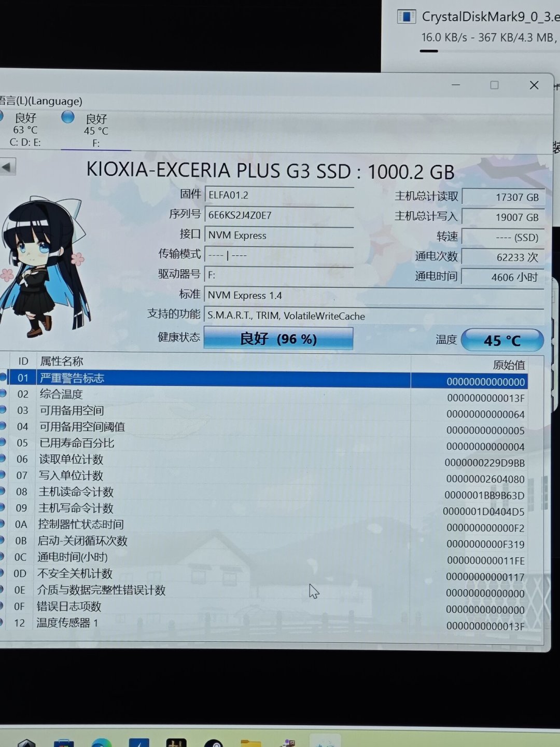The image size is (560, 747).
Task: Minimize the CrystalDiskInfo window
Action: coord(456,85)
